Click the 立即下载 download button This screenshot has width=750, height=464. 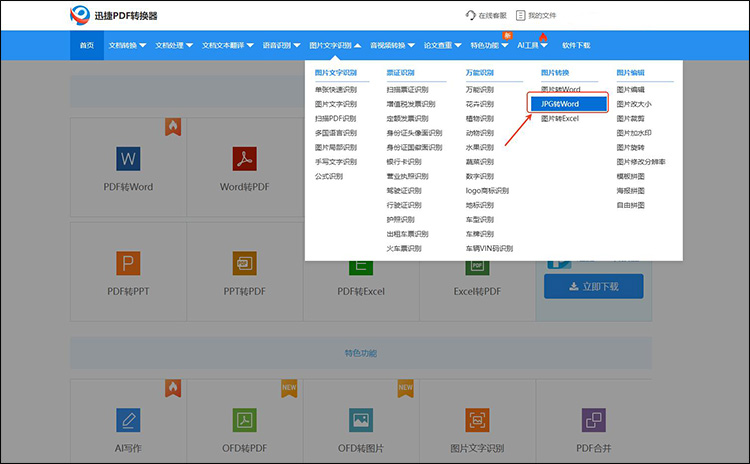pos(594,286)
